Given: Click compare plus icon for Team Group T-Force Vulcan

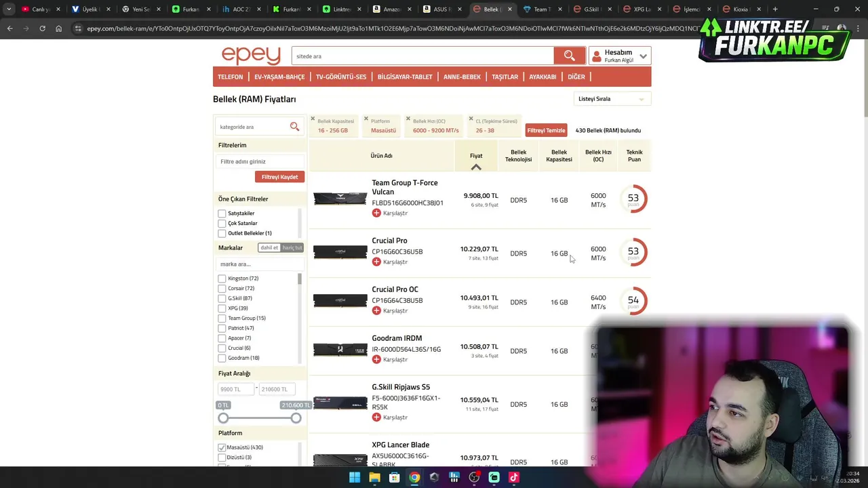Looking at the screenshot, I should (376, 213).
